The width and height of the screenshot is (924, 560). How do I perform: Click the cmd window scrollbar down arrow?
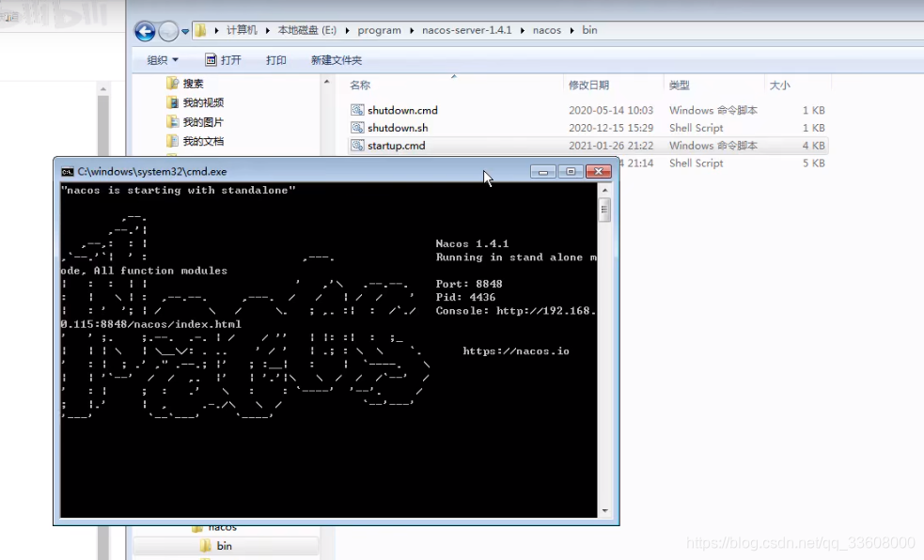coord(604,511)
